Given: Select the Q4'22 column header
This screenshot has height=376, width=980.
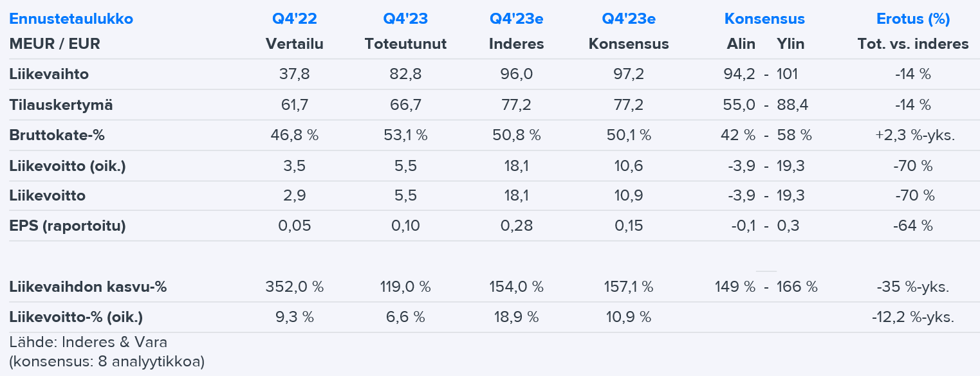Looking at the screenshot, I should coord(295,19).
